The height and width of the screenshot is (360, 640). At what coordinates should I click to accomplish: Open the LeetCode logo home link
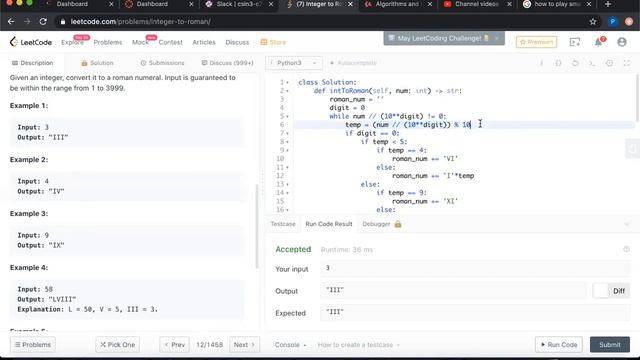coord(31,42)
